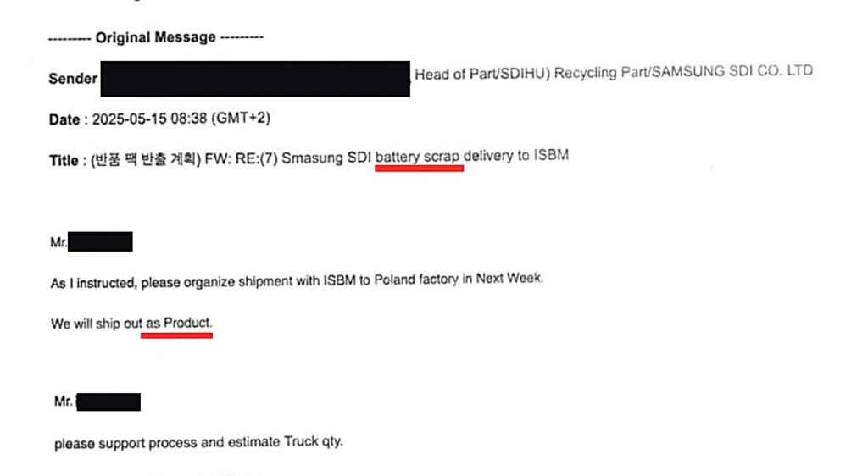The height and width of the screenshot is (476, 868).
Task: Click the second redacted name after "Mr."
Action: tap(108, 401)
